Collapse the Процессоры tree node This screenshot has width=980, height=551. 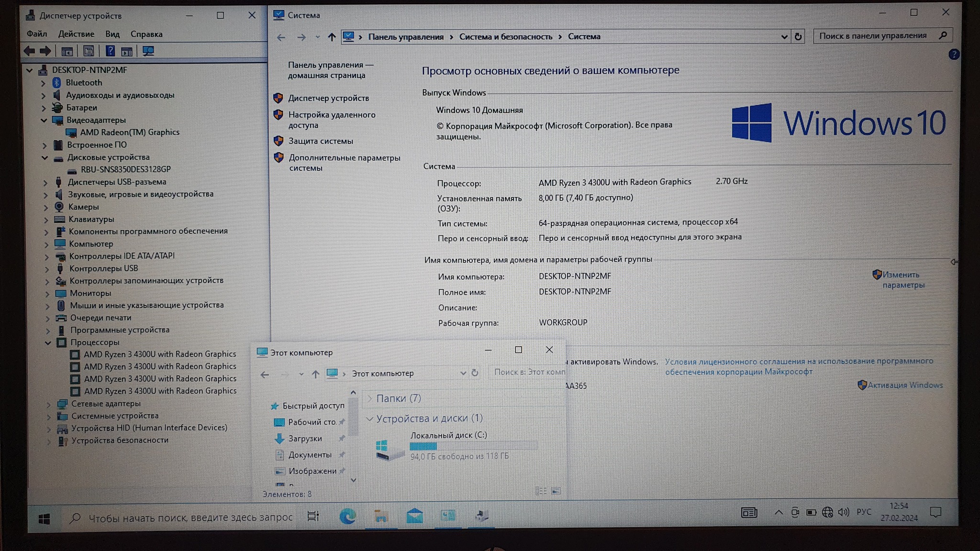pos(48,342)
